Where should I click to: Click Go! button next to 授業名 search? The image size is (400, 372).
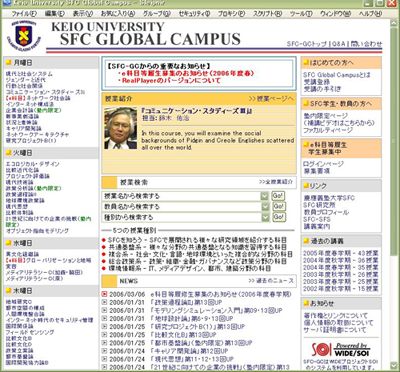pos(278,196)
